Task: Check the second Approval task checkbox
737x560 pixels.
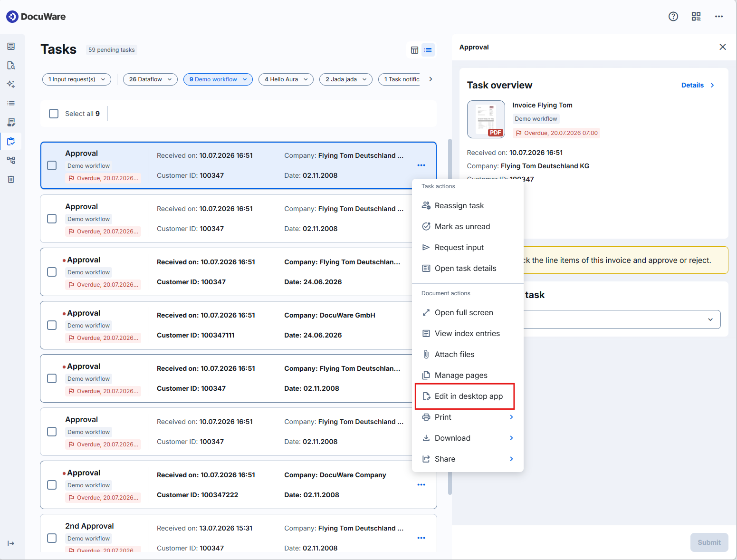Action: pos(52,219)
